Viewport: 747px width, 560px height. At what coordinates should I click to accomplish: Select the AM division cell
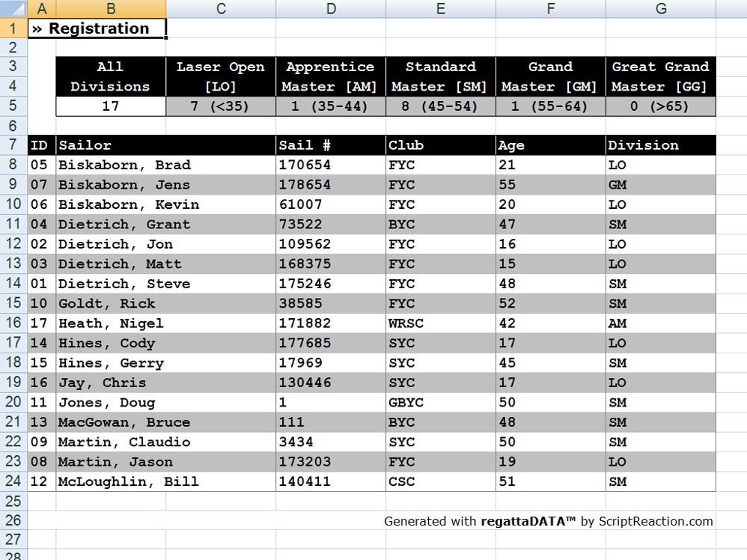point(661,323)
